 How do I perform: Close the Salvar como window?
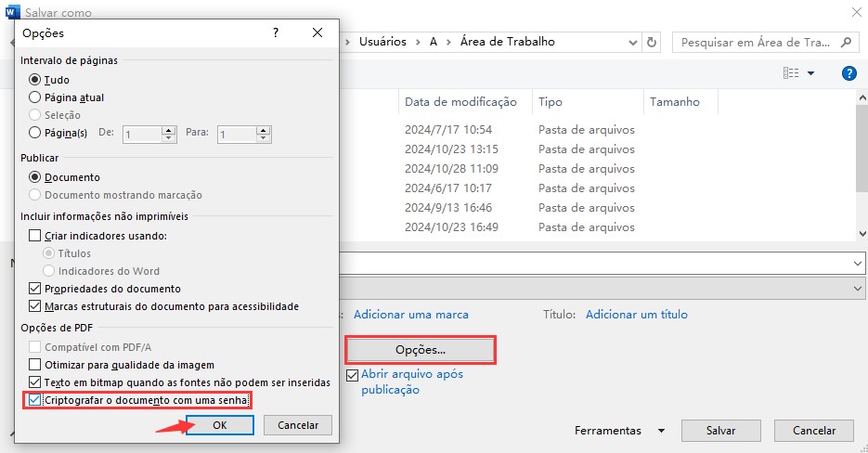click(x=856, y=12)
